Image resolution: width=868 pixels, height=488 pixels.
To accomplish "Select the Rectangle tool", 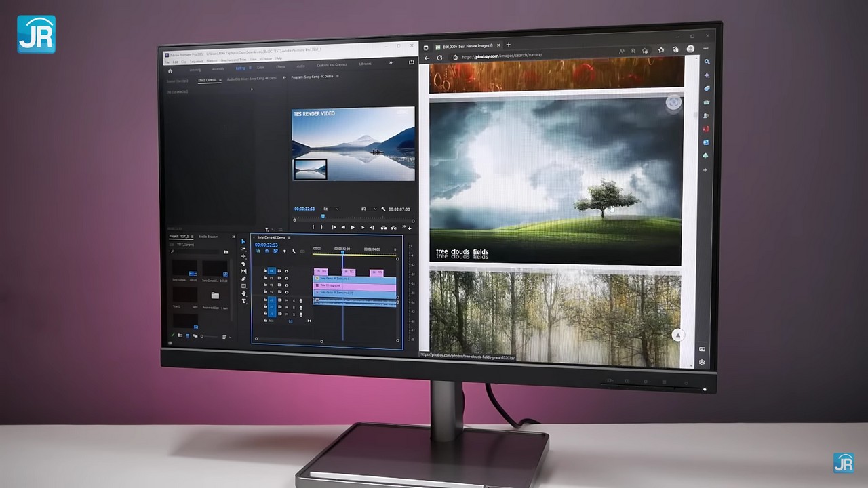I will click(243, 286).
